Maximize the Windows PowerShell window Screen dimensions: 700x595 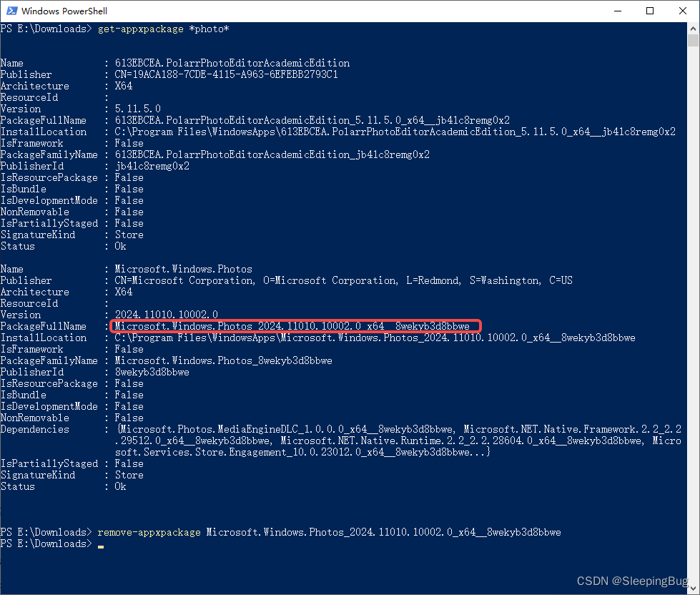[x=650, y=11]
